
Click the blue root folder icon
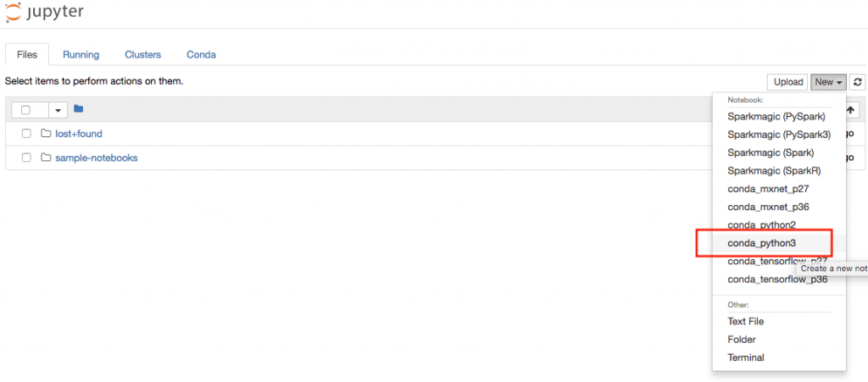[79, 109]
